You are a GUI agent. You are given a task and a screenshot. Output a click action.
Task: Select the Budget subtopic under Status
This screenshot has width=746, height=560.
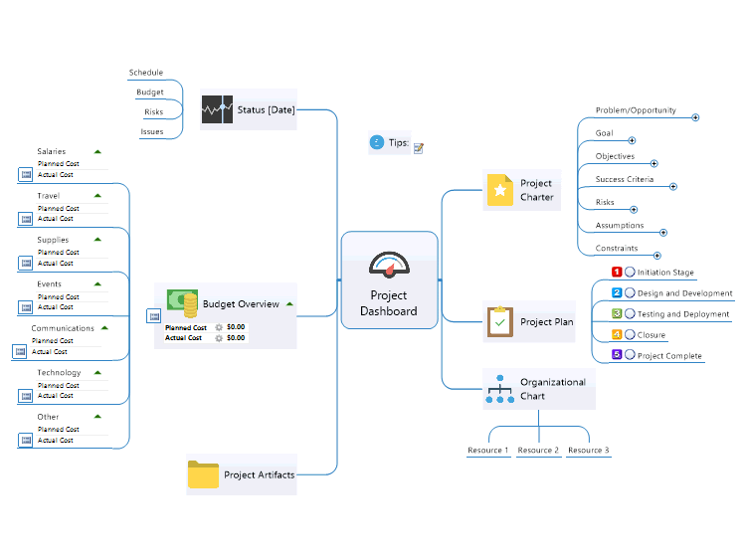[x=150, y=93]
